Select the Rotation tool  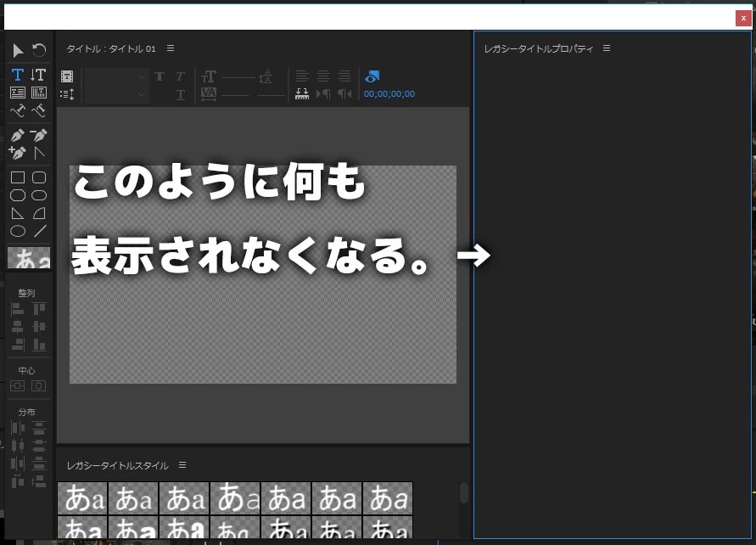click(38, 50)
